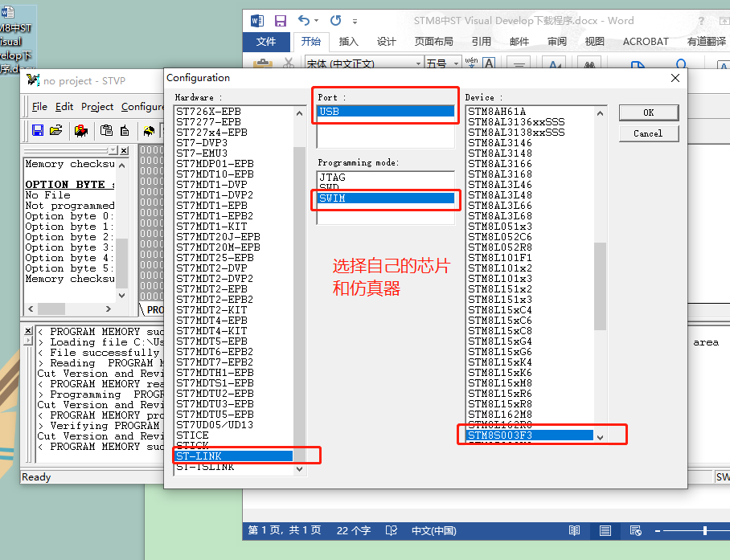Click the Word undo arrow icon

pyautogui.click(x=304, y=20)
